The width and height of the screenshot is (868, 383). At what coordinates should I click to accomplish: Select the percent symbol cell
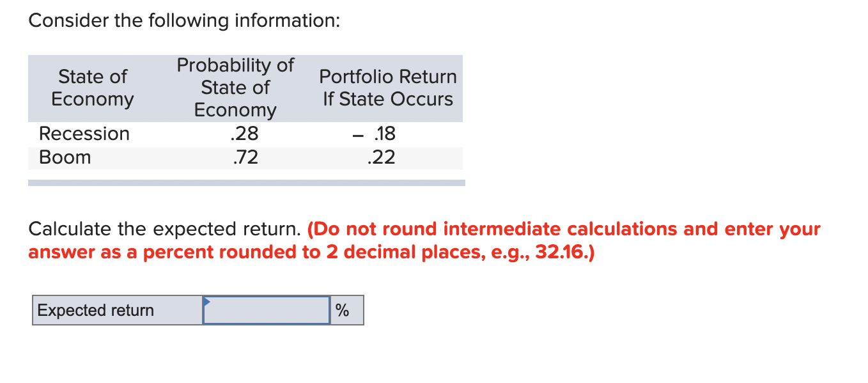click(345, 310)
